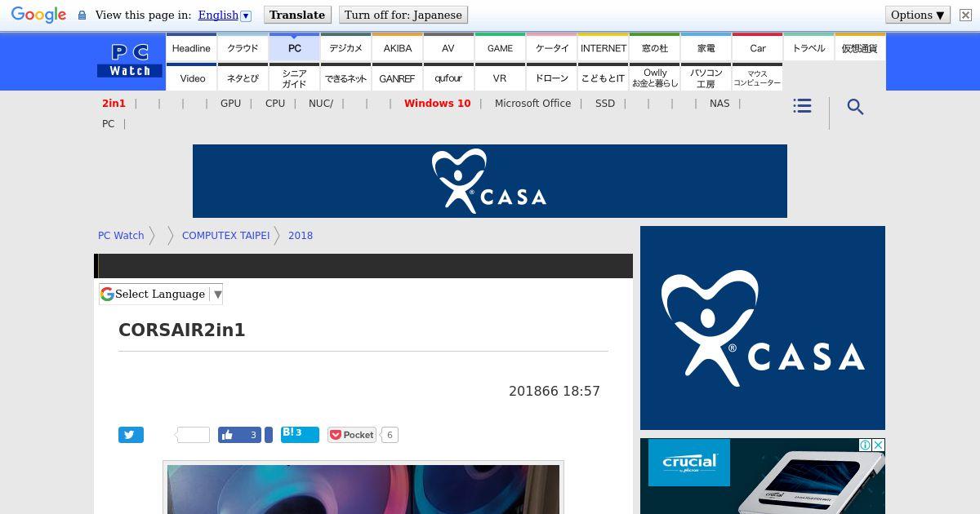Viewport: 980px width, 514px height.
Task: Open the マウスコンピューター tab
Action: [x=758, y=78]
